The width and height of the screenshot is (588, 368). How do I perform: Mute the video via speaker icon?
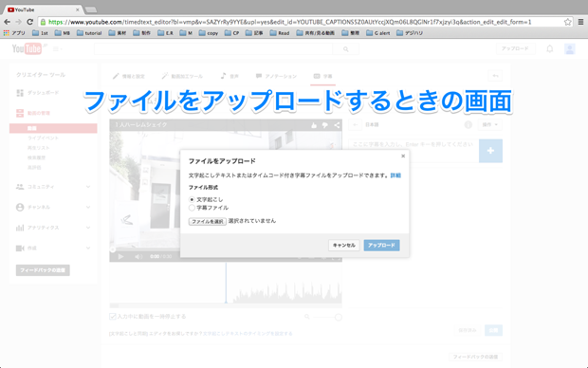138,257
